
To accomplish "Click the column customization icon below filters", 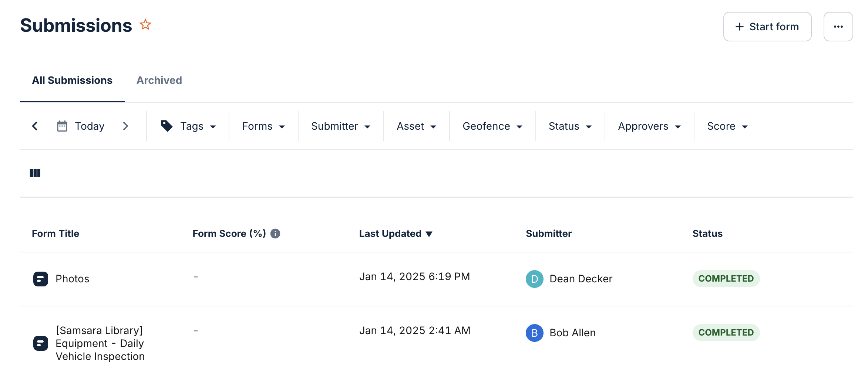I will coord(35,173).
